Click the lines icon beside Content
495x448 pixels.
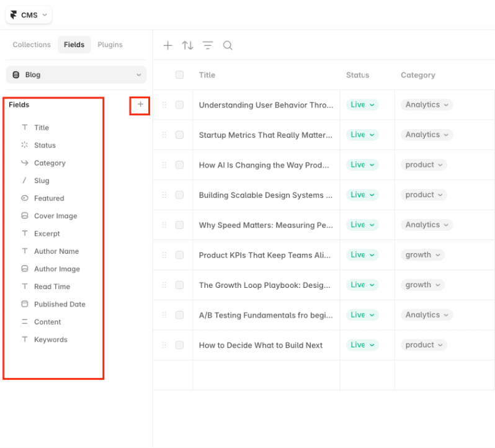[x=25, y=321]
